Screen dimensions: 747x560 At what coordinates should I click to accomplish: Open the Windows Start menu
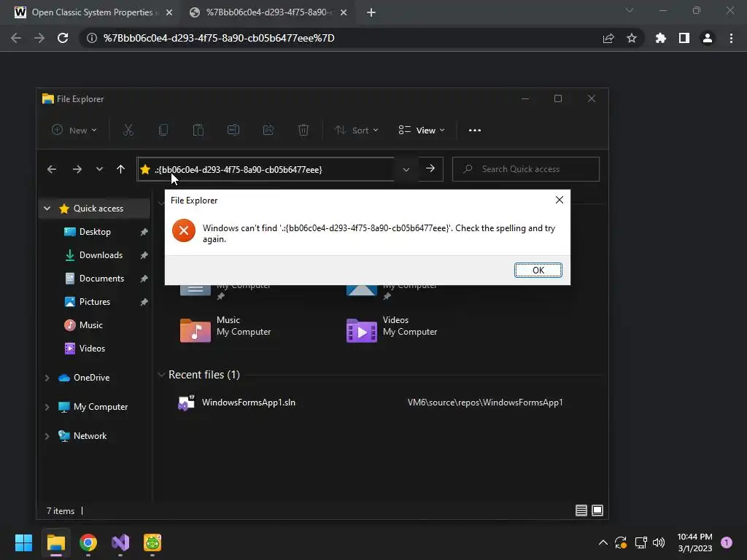(x=23, y=542)
